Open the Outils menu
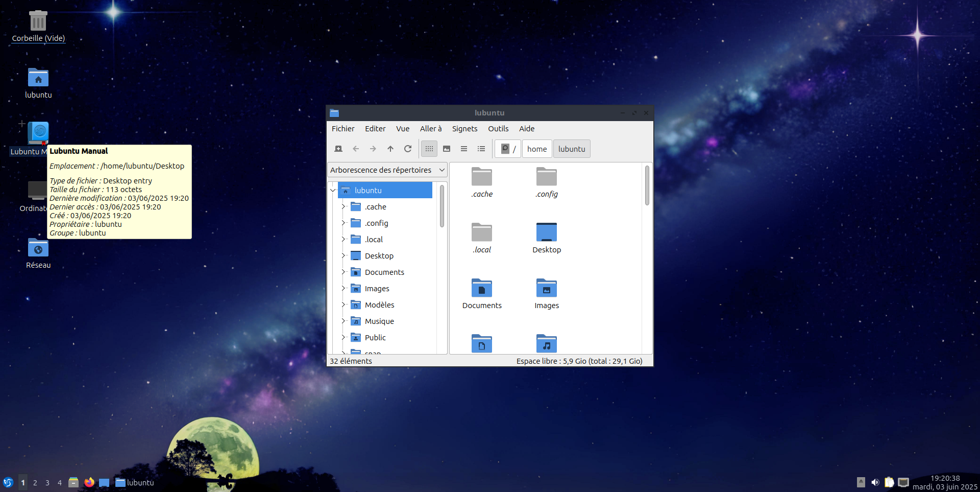The width and height of the screenshot is (980, 492). pyautogui.click(x=498, y=129)
